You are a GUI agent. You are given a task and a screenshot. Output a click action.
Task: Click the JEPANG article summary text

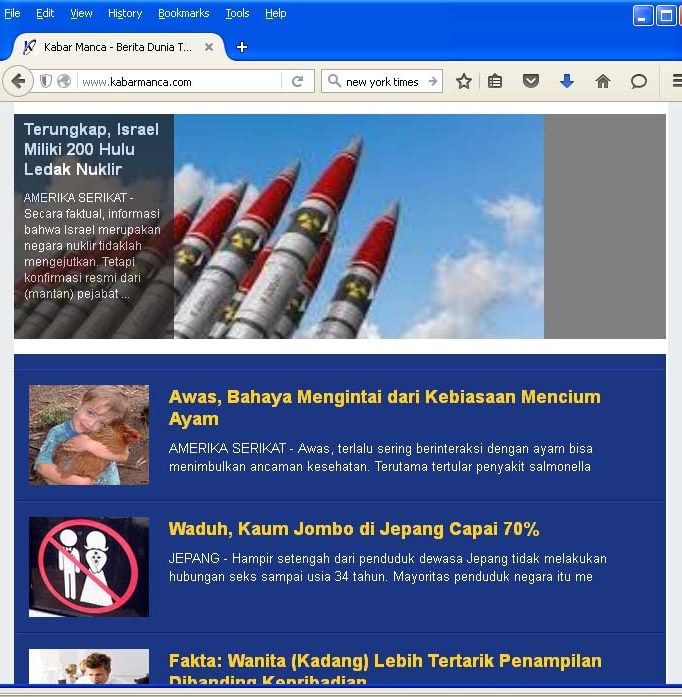[388, 567]
